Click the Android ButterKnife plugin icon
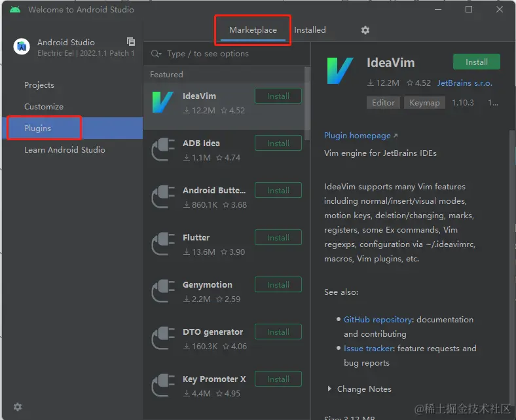The width and height of the screenshot is (516, 420). tap(163, 197)
